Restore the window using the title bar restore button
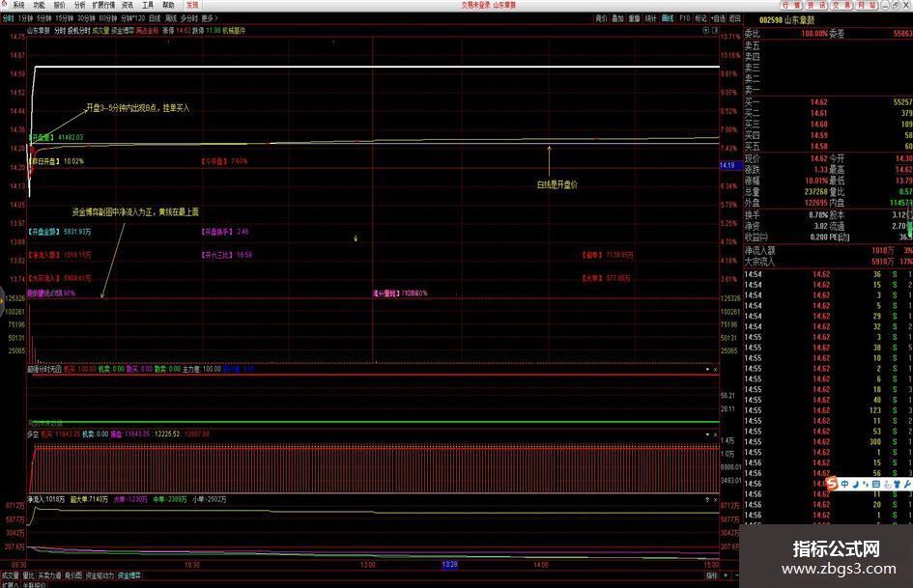The image size is (913, 588). click(896, 5)
